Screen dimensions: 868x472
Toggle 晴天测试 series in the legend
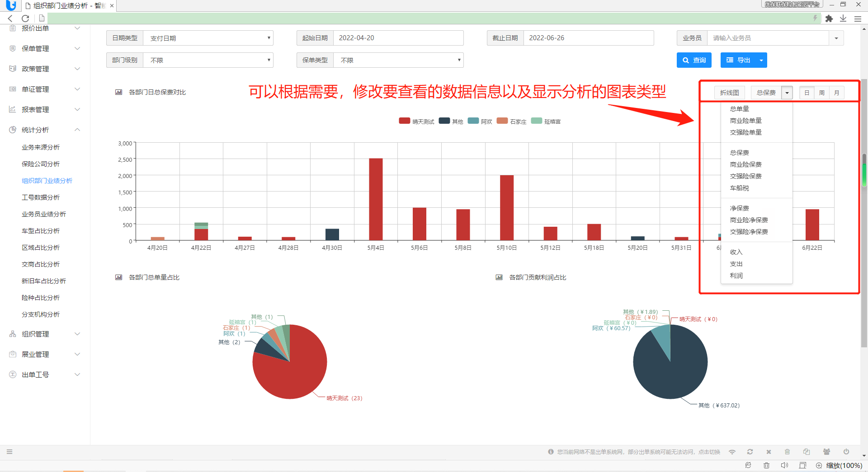(x=416, y=121)
